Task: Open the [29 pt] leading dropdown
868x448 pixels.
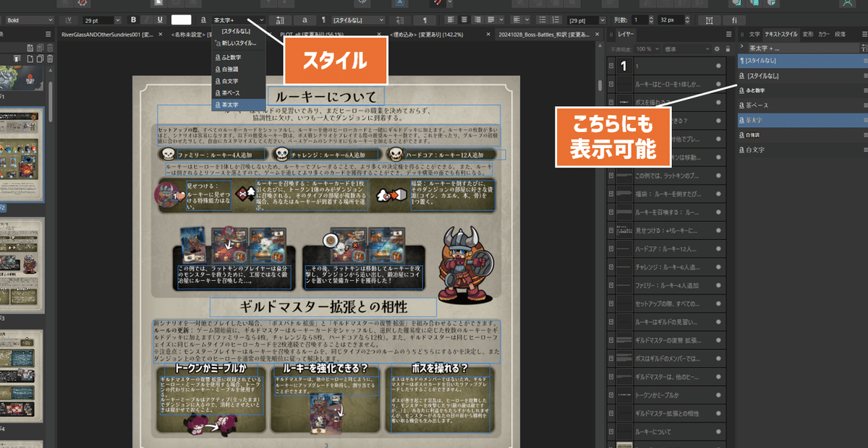Action: 588,20
